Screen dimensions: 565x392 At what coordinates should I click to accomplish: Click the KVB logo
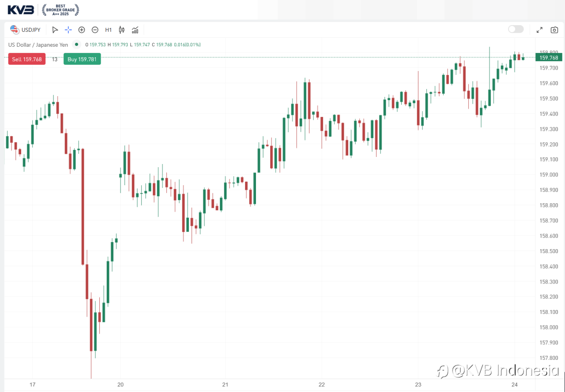(21, 10)
